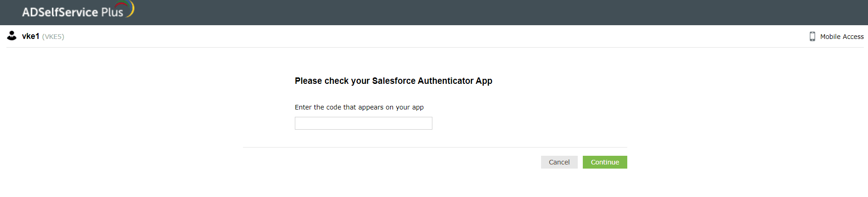Click the ADSelfService Plus logo
The image size is (868, 197).
(x=73, y=12)
